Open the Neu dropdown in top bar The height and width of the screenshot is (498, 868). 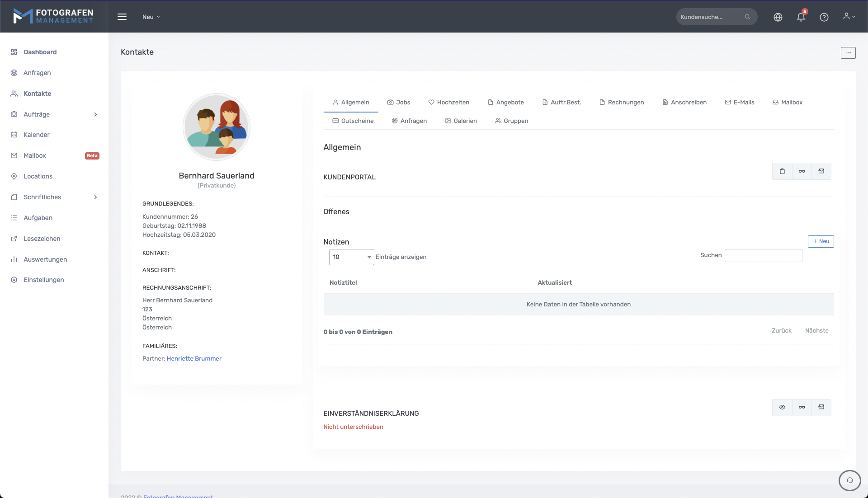(x=151, y=17)
